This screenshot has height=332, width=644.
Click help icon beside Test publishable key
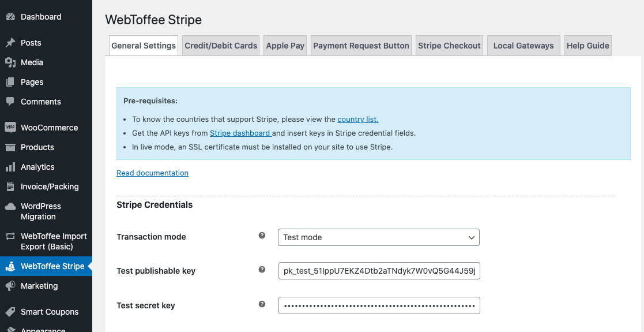click(x=262, y=270)
